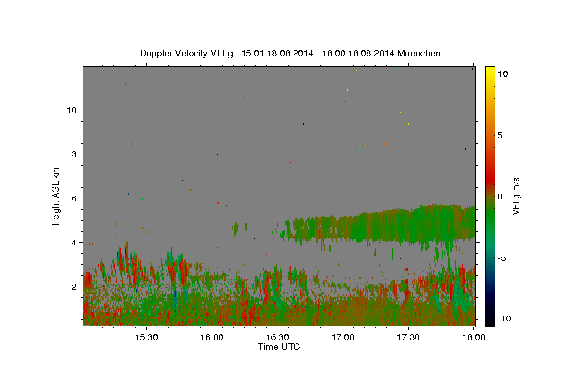Click the 'Time UTC' axis label

(x=279, y=347)
